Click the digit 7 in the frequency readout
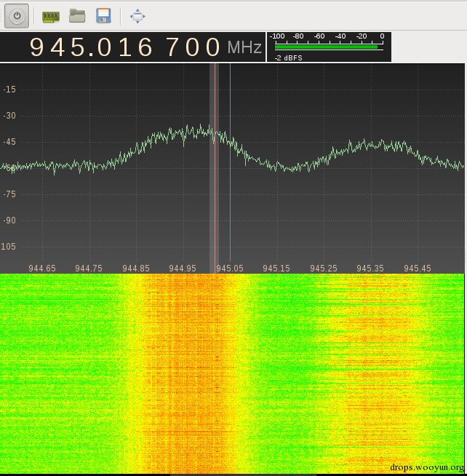Screen dimensions: 467x476 pos(173,47)
